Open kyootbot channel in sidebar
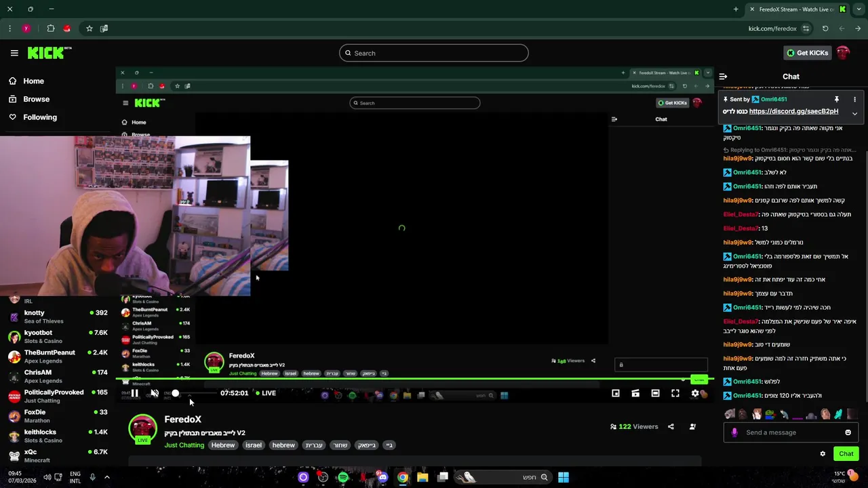868x488 pixels. coord(58,336)
